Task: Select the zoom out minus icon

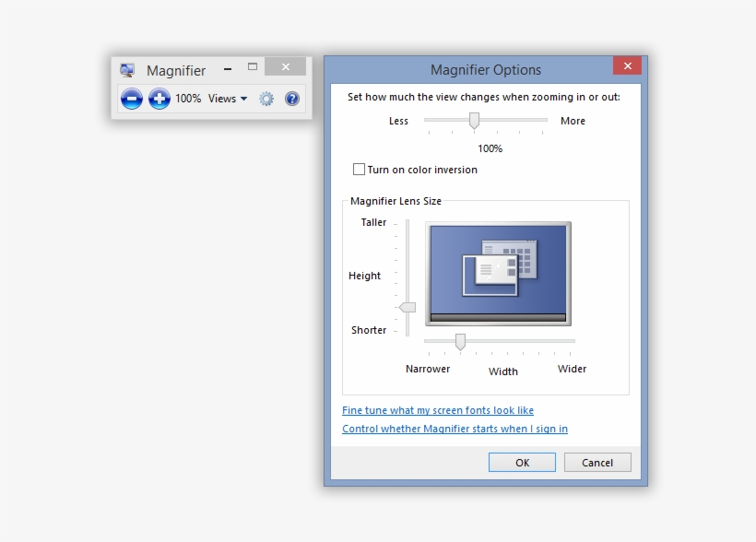Action: pos(131,99)
